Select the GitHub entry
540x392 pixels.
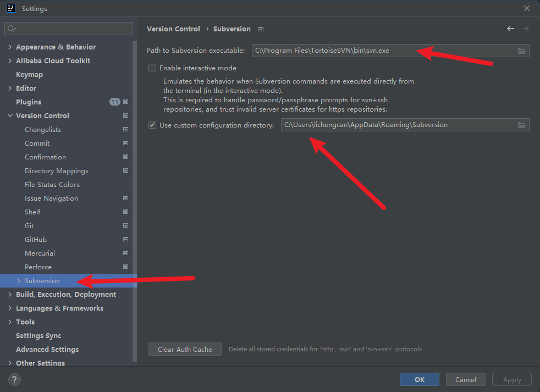point(36,239)
